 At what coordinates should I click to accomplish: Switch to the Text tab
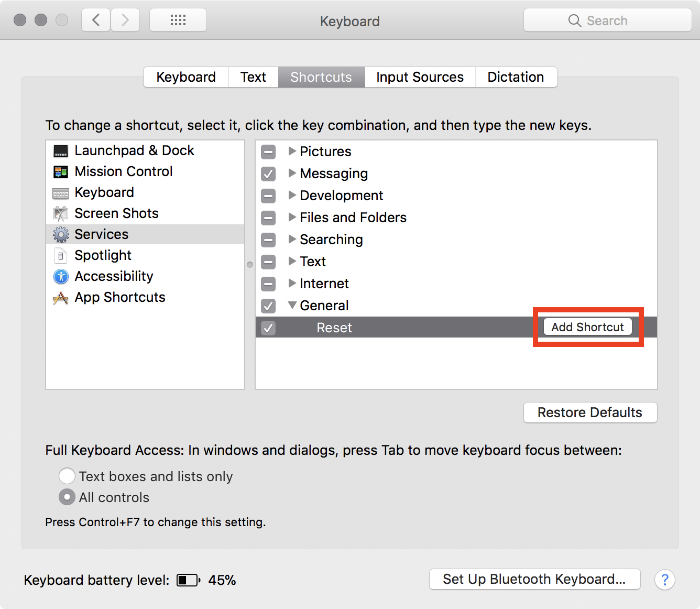[253, 77]
